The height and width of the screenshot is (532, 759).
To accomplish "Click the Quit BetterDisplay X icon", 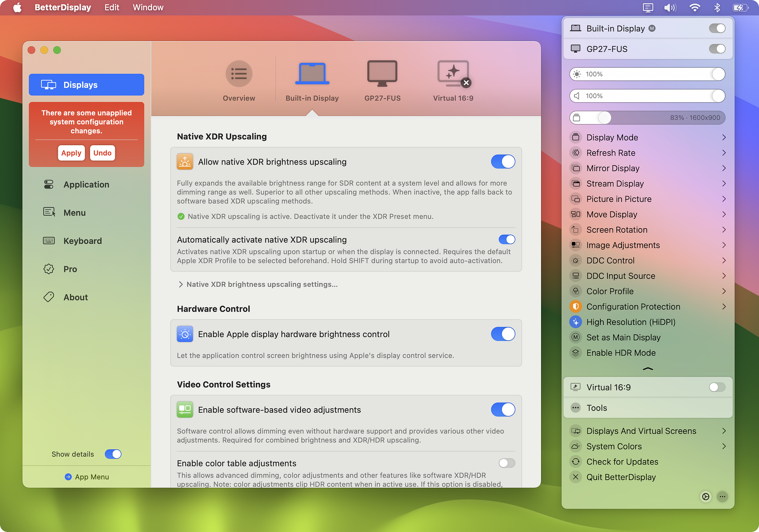I will click(x=576, y=477).
